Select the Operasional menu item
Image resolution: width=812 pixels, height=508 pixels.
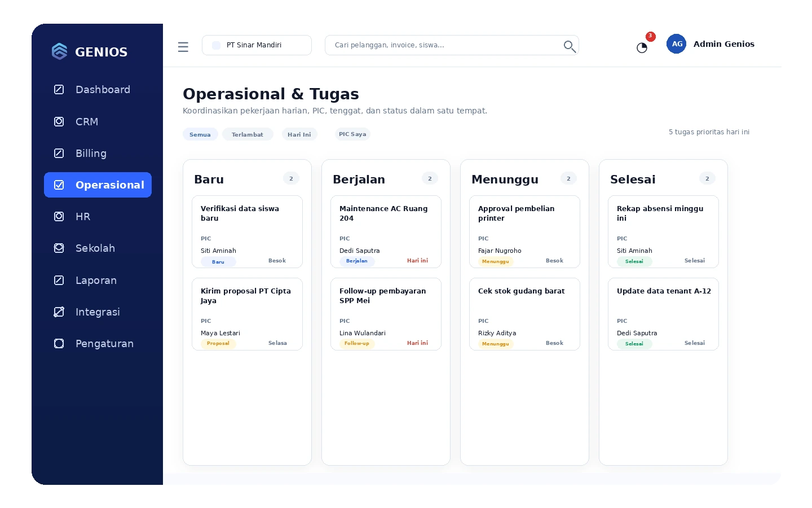[x=98, y=185]
